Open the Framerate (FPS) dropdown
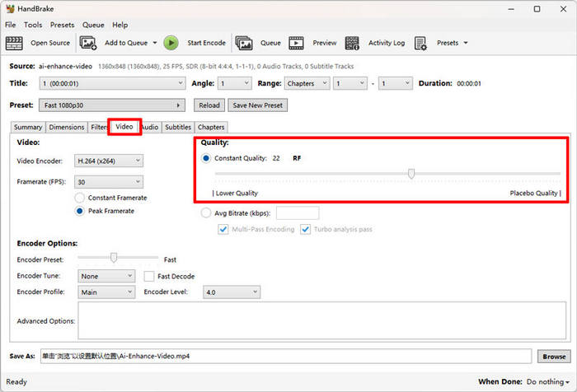 [x=109, y=182]
